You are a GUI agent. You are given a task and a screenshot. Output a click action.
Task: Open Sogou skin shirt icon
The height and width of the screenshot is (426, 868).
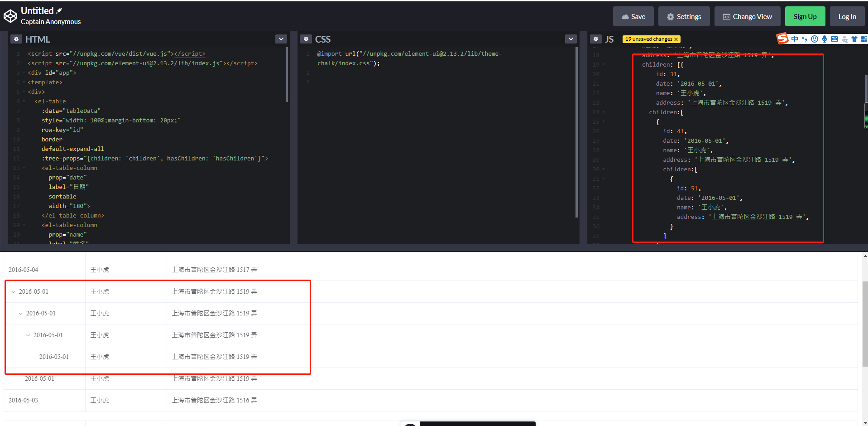tap(854, 39)
